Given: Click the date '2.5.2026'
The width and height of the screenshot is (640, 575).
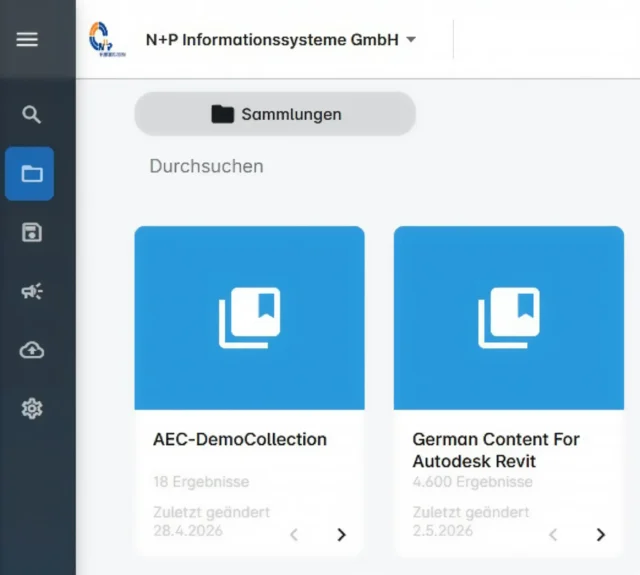Looking at the screenshot, I should point(442,530).
